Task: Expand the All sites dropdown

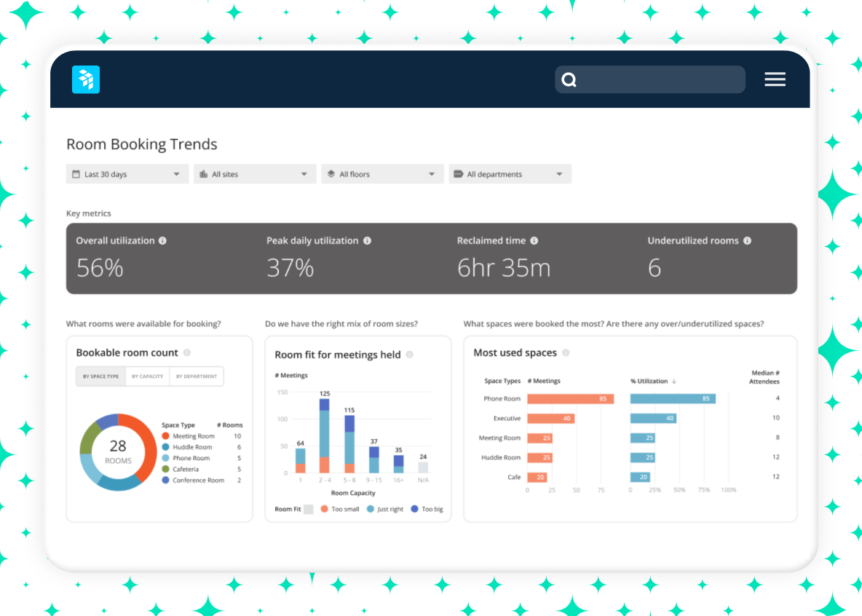Action: pyautogui.click(x=254, y=174)
